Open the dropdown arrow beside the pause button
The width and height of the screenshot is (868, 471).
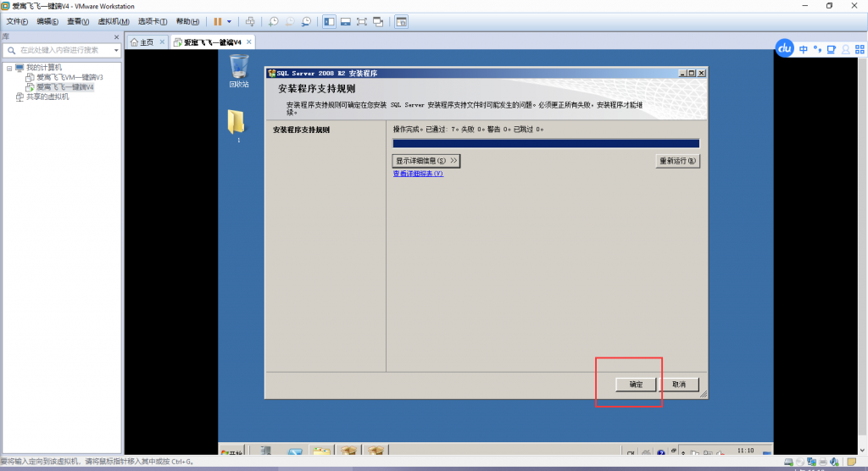[x=229, y=21]
